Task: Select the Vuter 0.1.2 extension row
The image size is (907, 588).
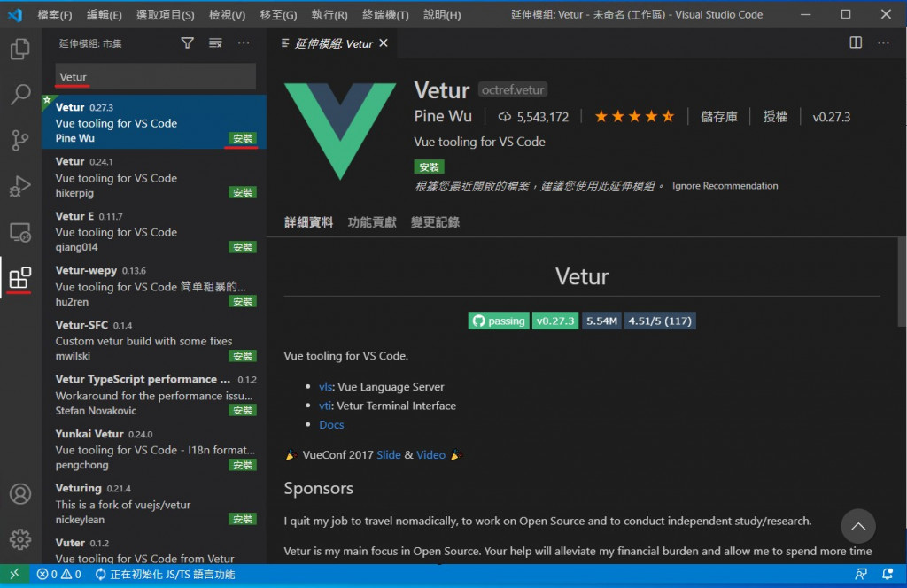Action: click(154, 551)
